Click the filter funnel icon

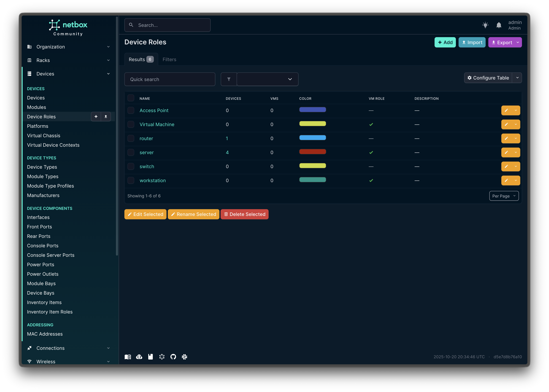tap(229, 79)
